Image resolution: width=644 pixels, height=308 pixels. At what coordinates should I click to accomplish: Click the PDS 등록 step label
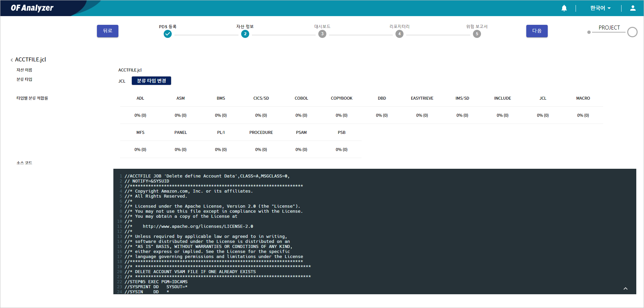click(168, 27)
